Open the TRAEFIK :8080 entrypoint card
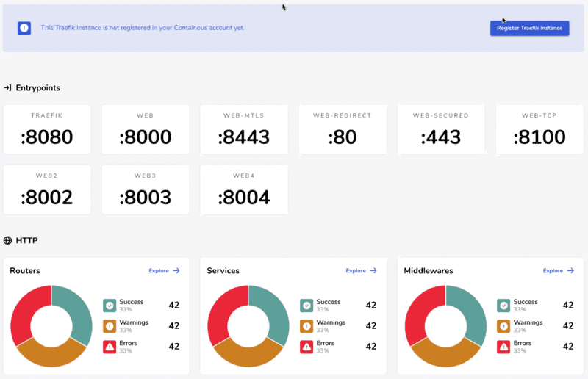Screen dimensions: 588x379 coord(47,129)
